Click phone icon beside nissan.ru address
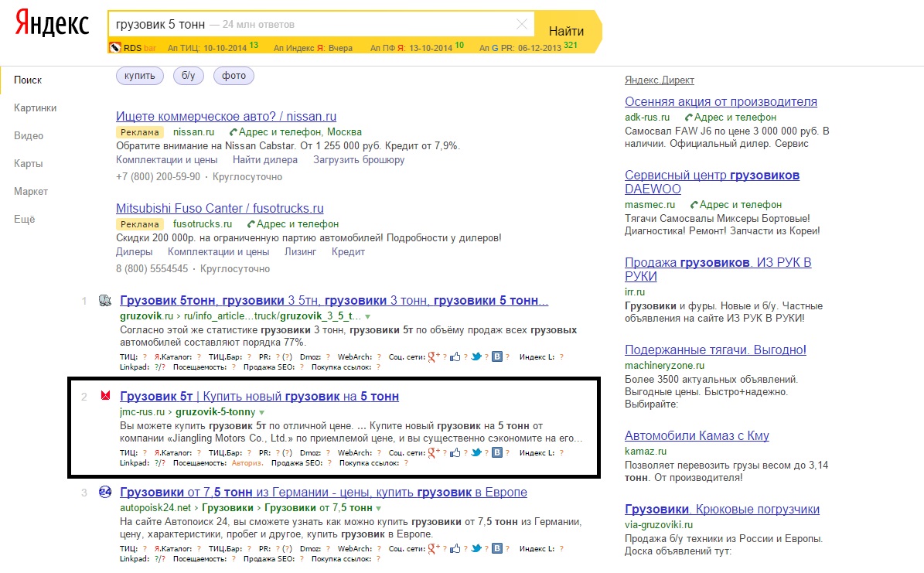Screen dimensions: 924x573 [234, 132]
